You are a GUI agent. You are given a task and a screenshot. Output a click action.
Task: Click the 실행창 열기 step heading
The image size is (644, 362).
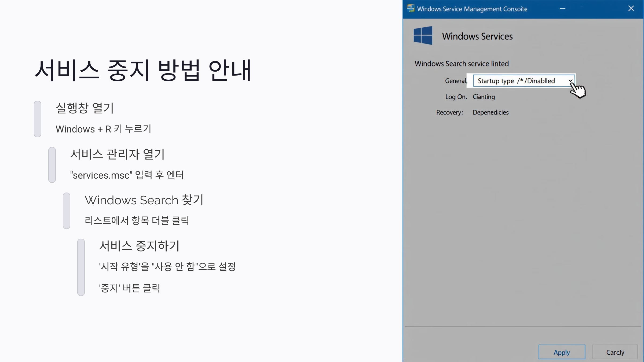85,108
